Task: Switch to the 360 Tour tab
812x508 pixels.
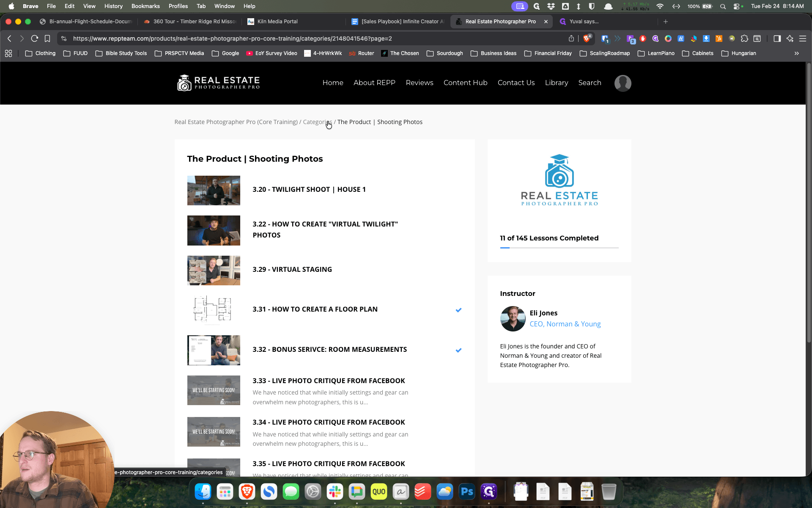Action: pyautogui.click(x=190, y=22)
